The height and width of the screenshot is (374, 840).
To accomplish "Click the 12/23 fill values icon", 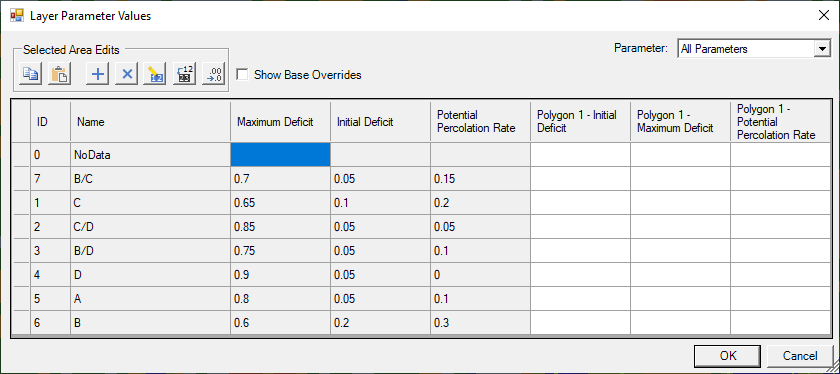I will click(185, 74).
